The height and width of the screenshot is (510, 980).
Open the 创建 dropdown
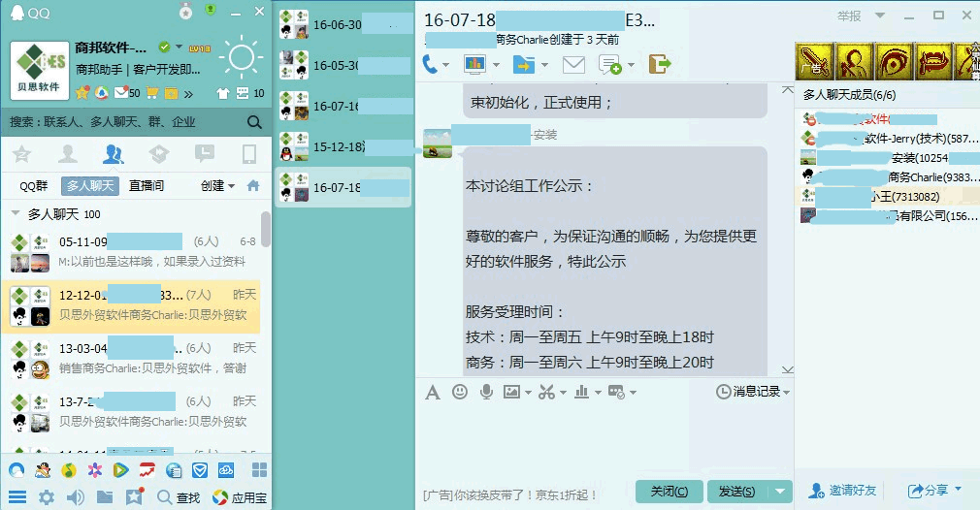pos(217,186)
